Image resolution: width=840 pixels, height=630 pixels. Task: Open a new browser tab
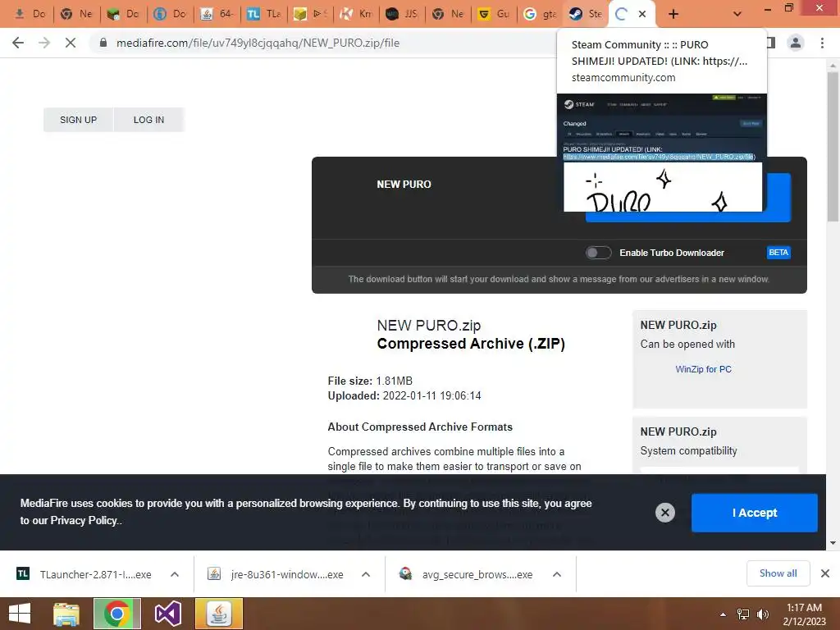(x=673, y=14)
